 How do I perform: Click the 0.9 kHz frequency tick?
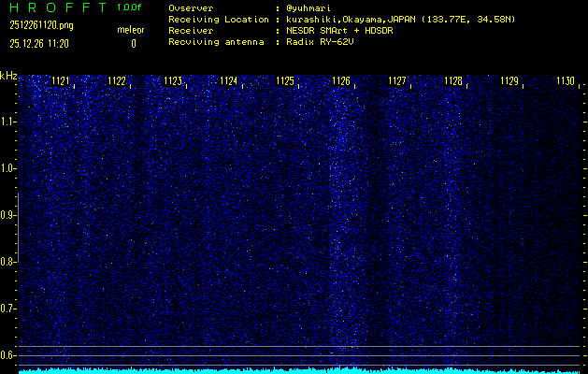(8, 215)
